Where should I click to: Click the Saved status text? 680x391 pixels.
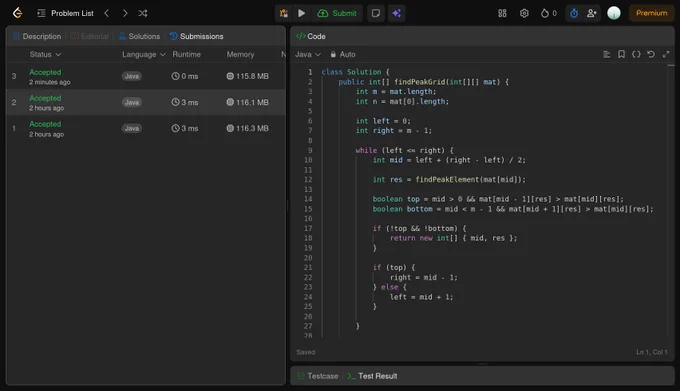click(x=306, y=352)
